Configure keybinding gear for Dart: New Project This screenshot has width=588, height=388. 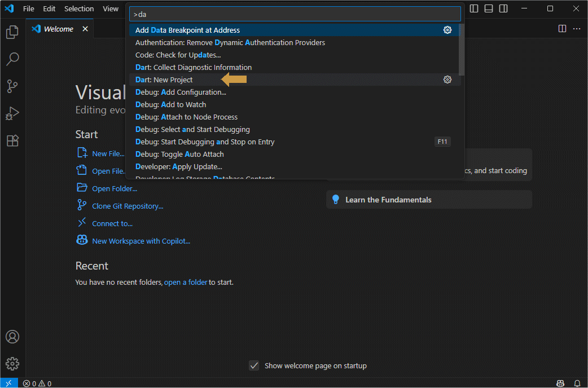(x=447, y=80)
